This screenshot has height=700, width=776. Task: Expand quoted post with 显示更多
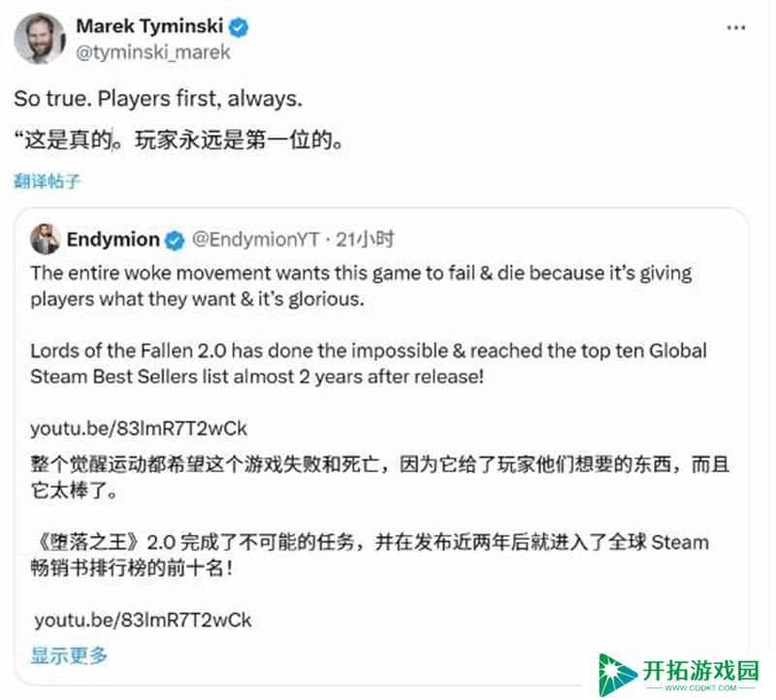[x=69, y=655]
